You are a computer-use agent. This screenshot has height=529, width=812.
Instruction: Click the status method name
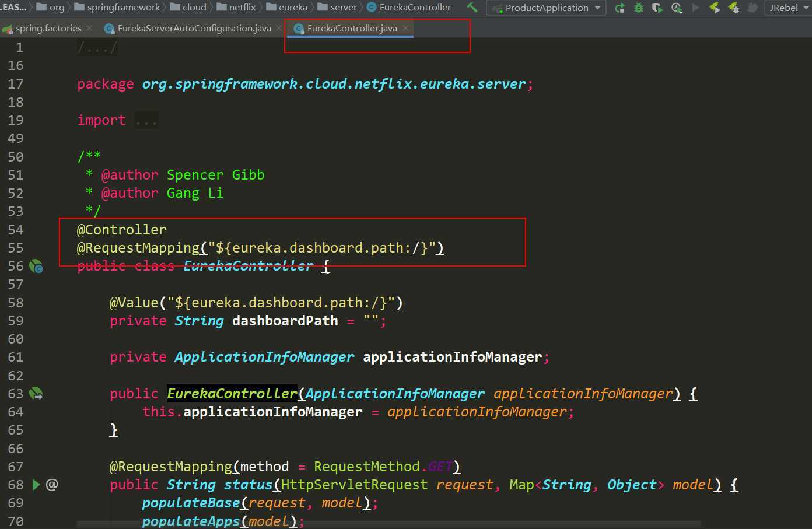(249, 485)
